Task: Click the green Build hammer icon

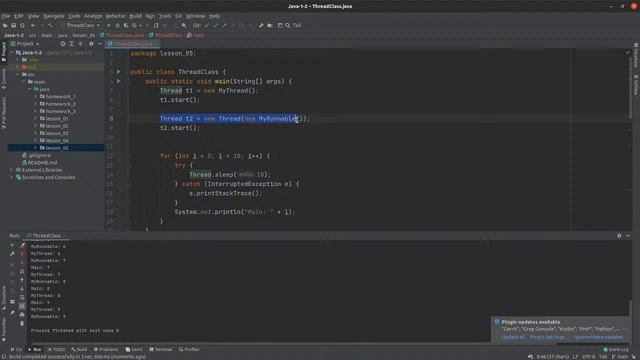Action: [x=51, y=25]
